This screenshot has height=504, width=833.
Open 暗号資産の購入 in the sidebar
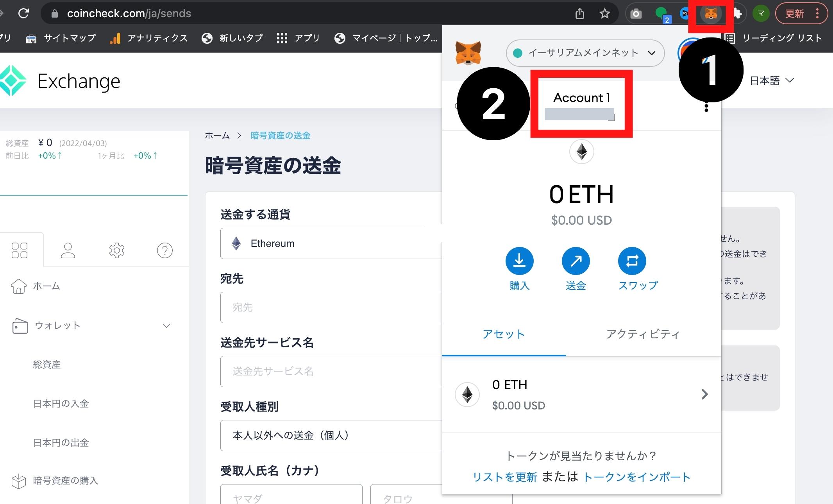click(x=55, y=481)
